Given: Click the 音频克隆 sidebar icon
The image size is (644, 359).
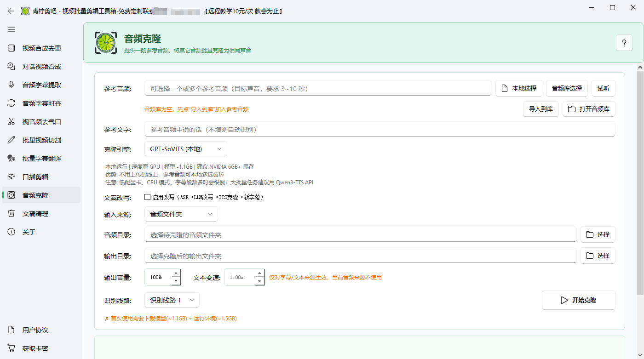Looking at the screenshot, I should tap(11, 195).
